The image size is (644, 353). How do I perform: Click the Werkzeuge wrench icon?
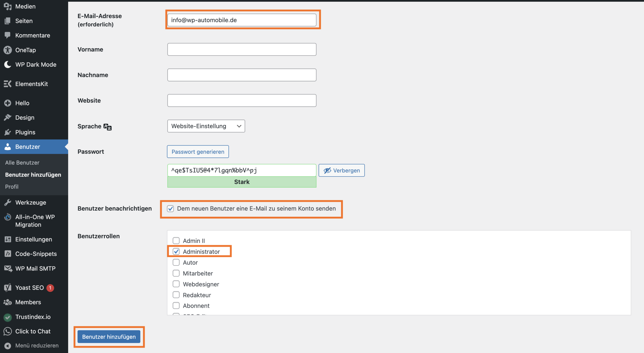(8, 202)
